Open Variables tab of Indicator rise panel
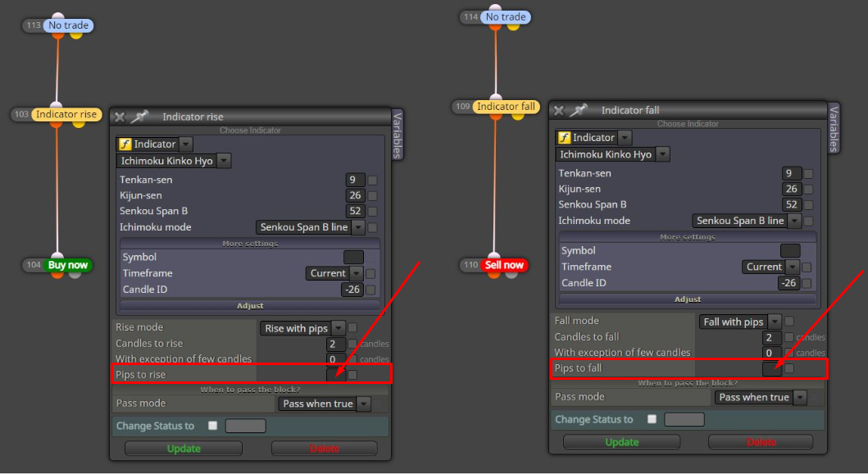868x475 pixels. tap(397, 135)
